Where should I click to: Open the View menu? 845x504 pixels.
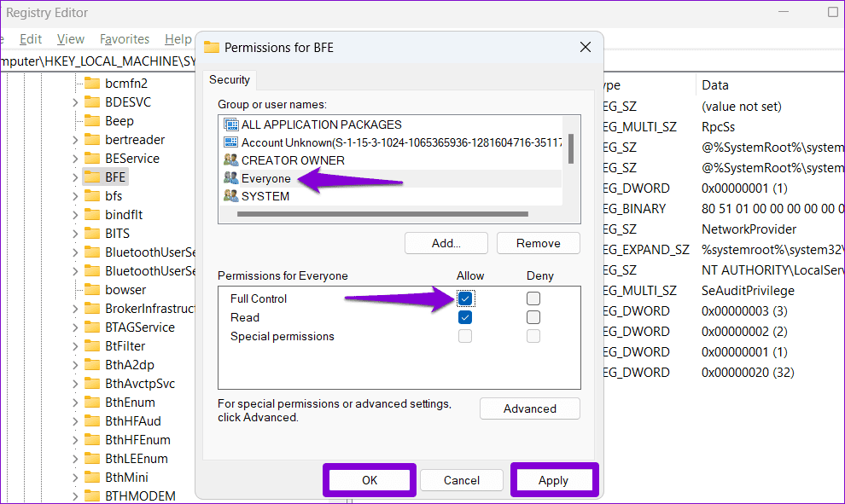[71, 39]
